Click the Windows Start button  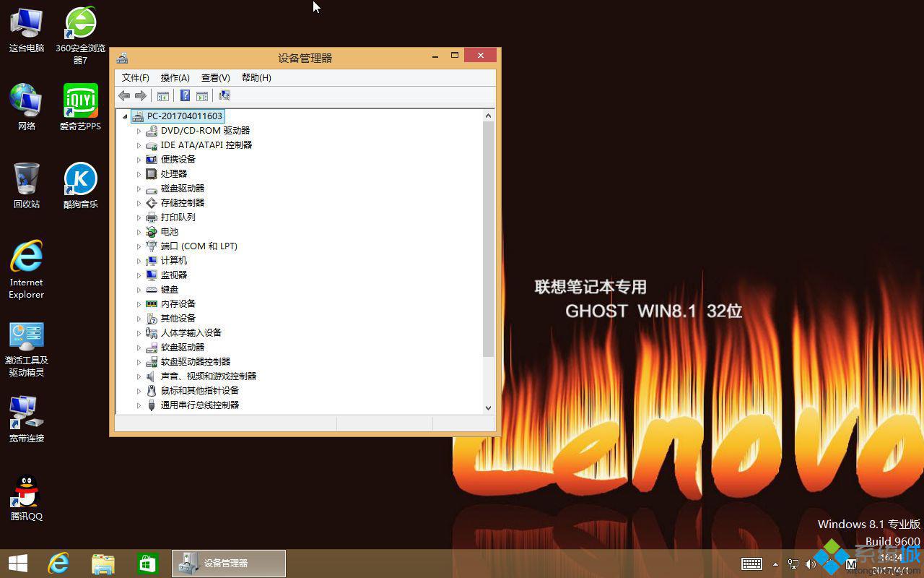18,564
